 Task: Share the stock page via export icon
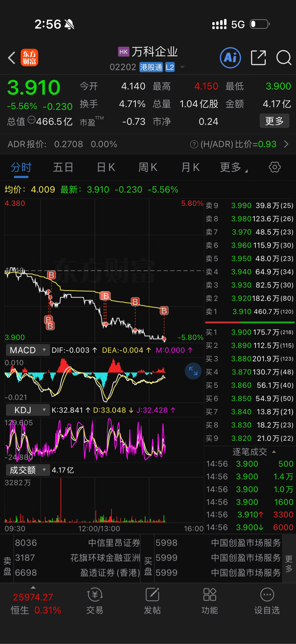pyautogui.click(x=258, y=58)
